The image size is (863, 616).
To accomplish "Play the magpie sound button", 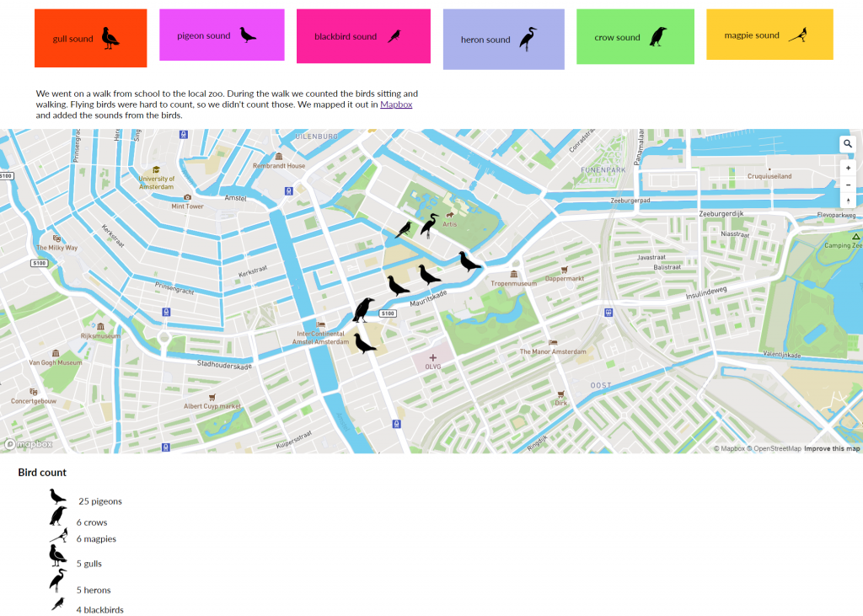I will [x=769, y=35].
